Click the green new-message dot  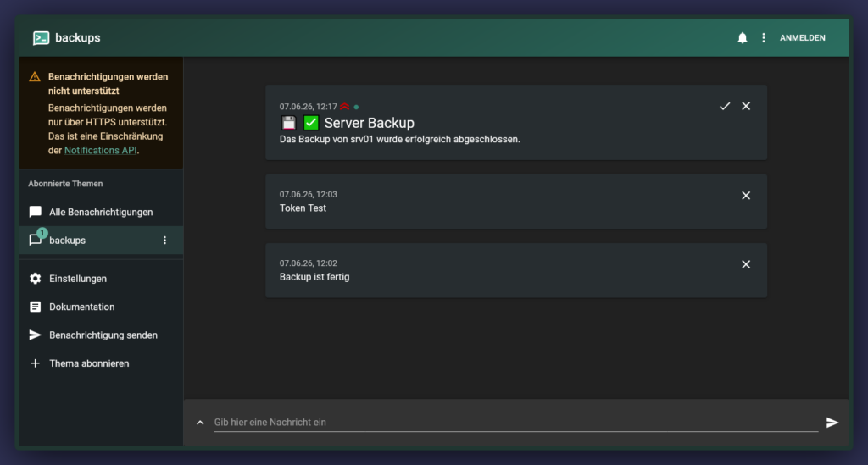(356, 108)
